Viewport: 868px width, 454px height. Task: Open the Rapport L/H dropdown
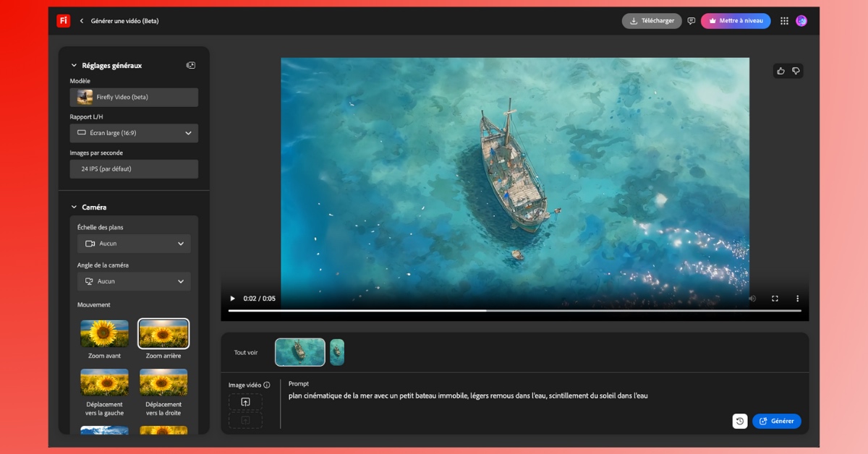pyautogui.click(x=134, y=133)
